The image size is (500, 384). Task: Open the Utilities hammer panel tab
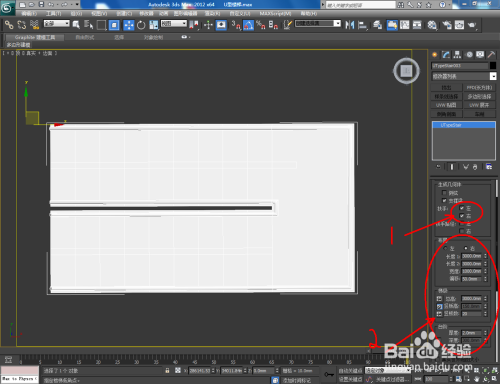point(491,55)
